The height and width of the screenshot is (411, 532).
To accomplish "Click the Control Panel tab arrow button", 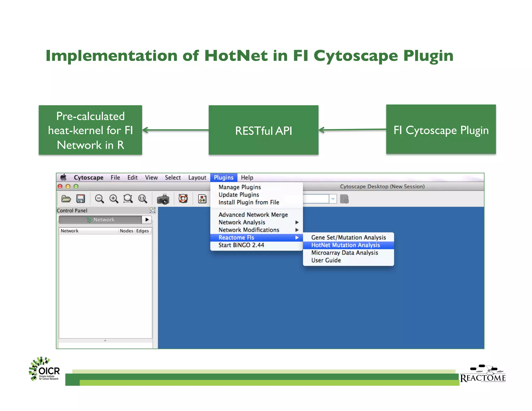I will click(x=147, y=220).
